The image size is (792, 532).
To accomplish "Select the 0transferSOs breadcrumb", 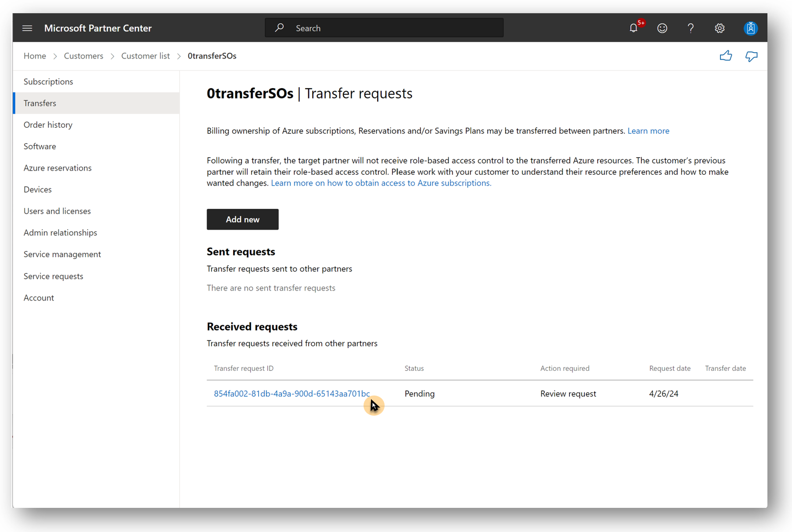I will tap(212, 56).
